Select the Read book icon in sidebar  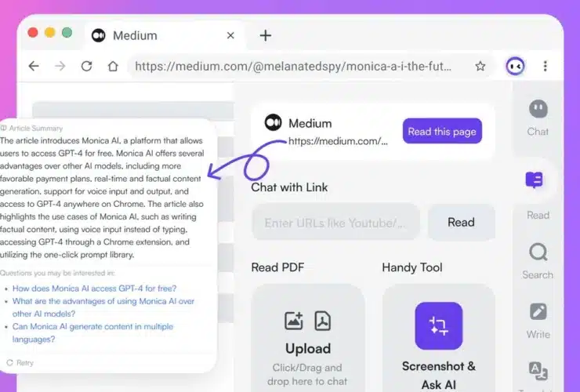pyautogui.click(x=534, y=180)
